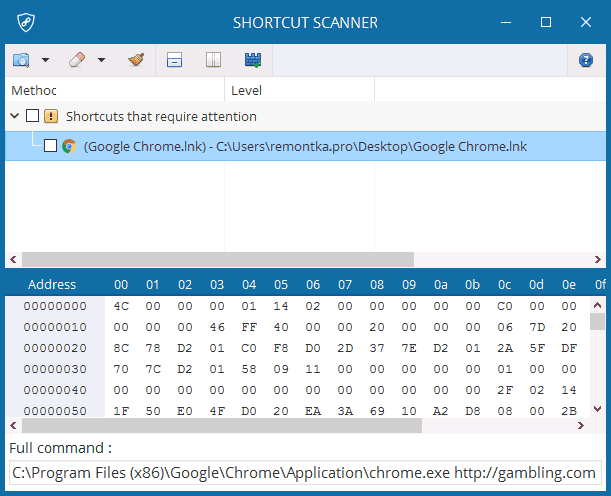Click the hex view scroll down arrow

(597, 409)
